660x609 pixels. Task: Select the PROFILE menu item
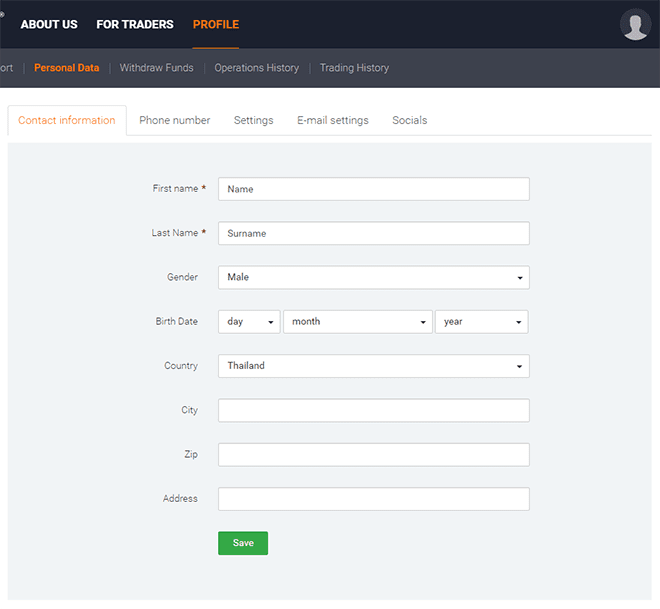point(216,24)
